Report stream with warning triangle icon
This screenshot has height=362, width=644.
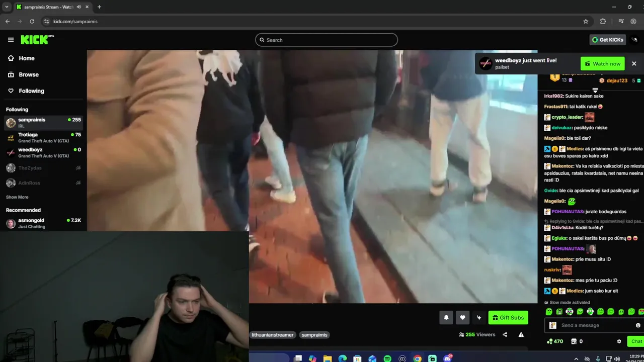pyautogui.click(x=521, y=334)
